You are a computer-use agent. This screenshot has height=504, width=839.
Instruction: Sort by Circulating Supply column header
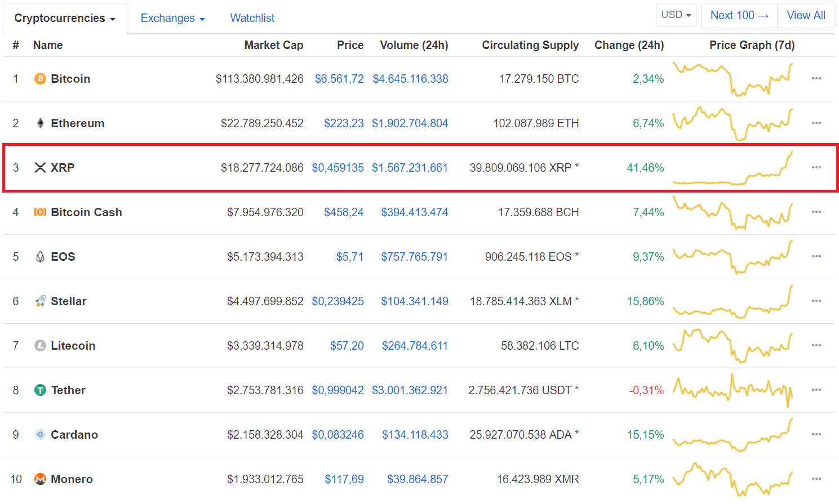click(530, 45)
